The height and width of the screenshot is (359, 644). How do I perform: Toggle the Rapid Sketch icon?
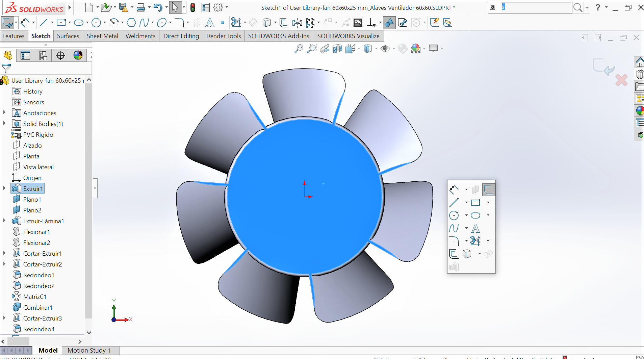point(435,23)
